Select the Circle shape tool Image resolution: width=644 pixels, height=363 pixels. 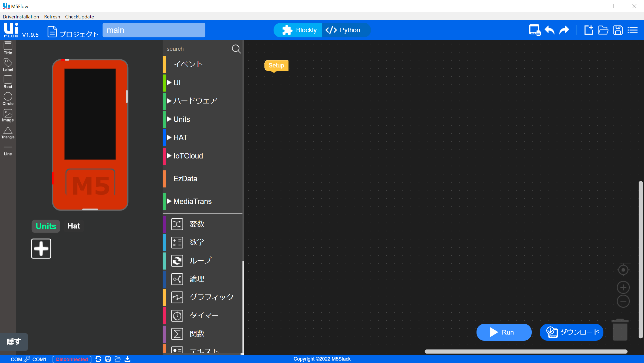[8, 99]
